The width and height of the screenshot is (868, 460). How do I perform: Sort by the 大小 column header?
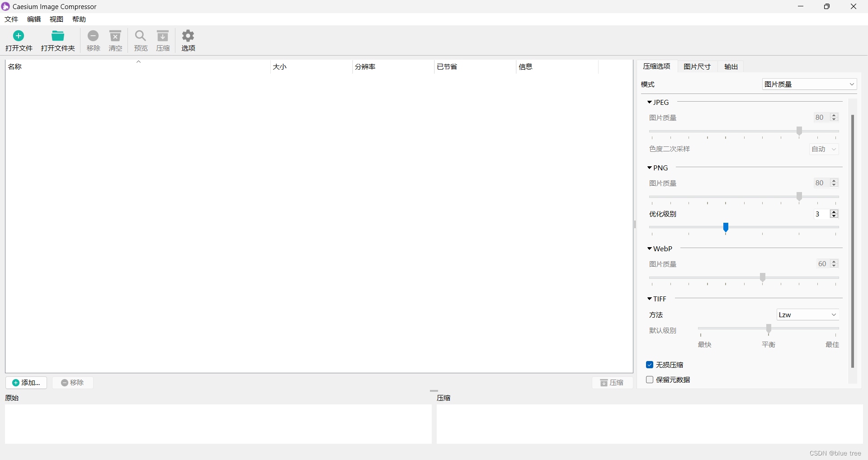click(311, 66)
